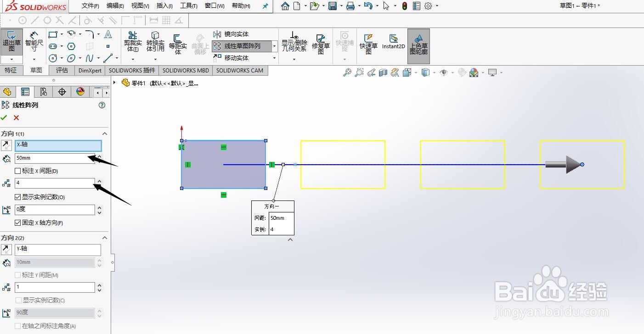
Task: Click Linear Sketch Pattern (线性草图阵列)
Action: pyautogui.click(x=242, y=46)
